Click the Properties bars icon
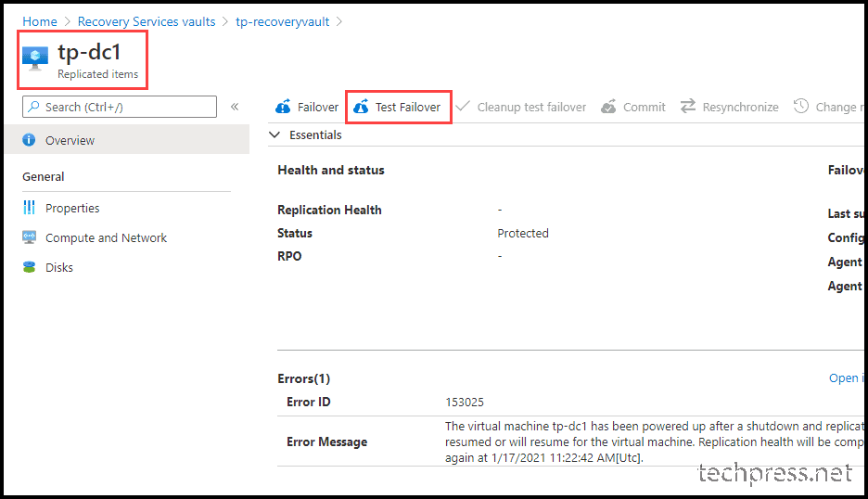The image size is (868, 499). tap(29, 208)
